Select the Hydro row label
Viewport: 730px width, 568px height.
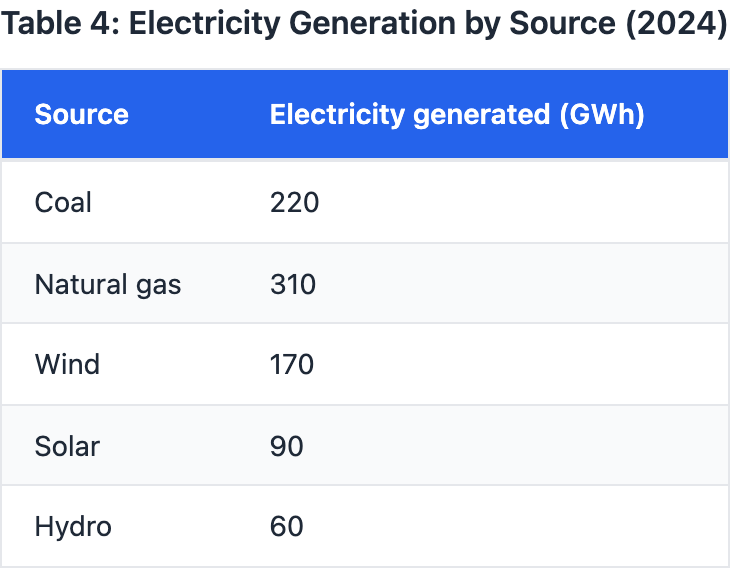73,526
